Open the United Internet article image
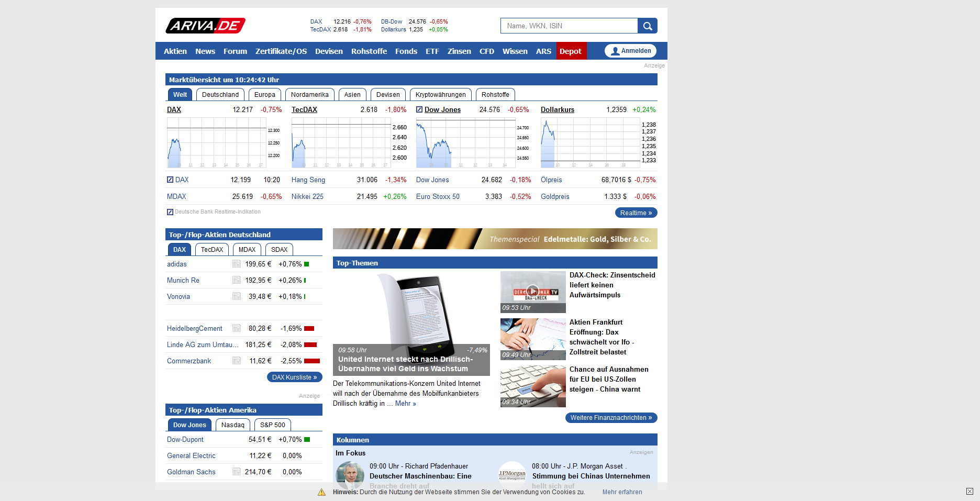This screenshot has width=980, height=501. (x=411, y=324)
